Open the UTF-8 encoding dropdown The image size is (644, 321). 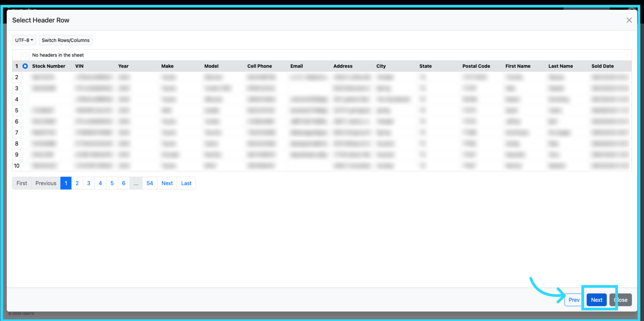24,40
